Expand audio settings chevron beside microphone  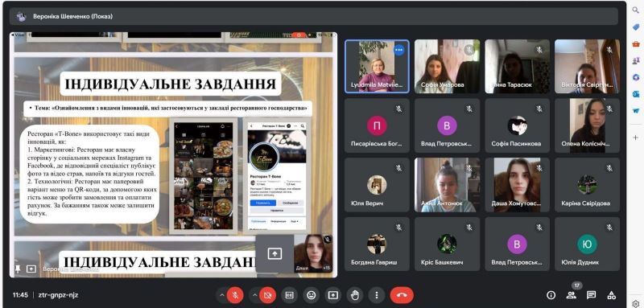[x=222, y=295]
